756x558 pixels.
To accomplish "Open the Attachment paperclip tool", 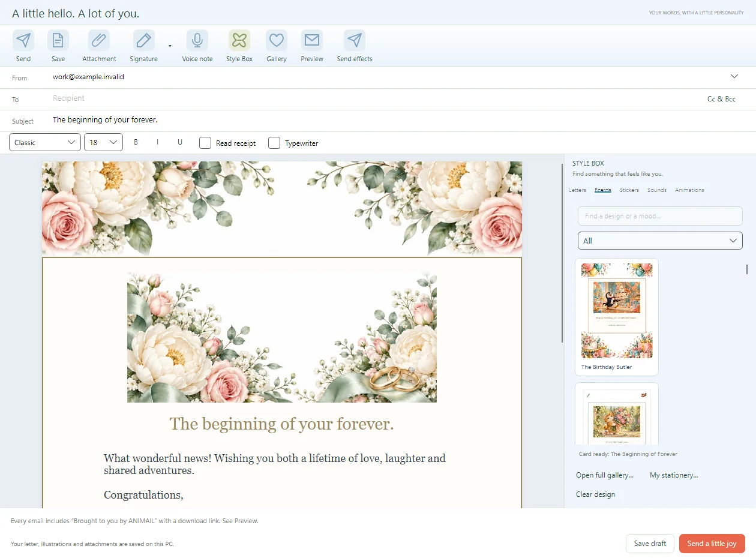I will [99, 40].
